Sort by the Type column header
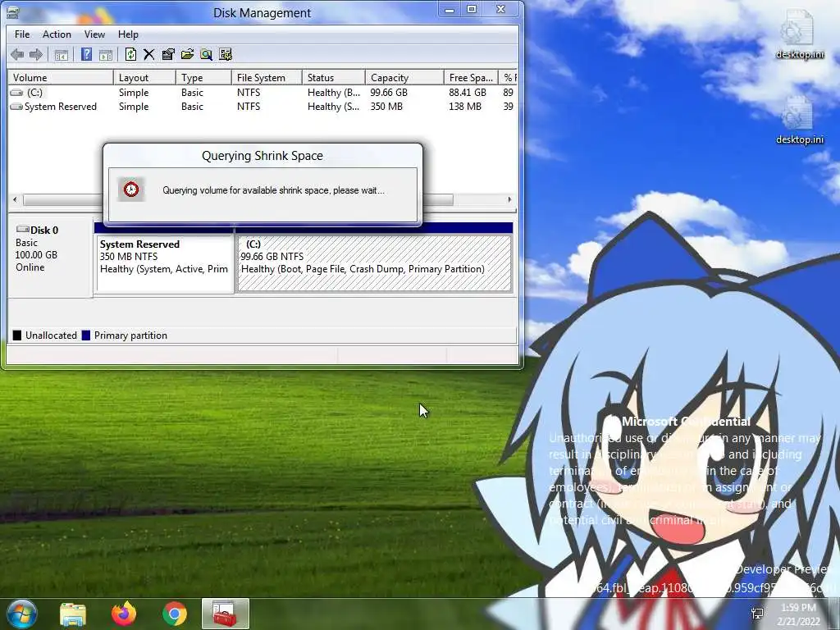Screen dimensions: 840x630 (203, 78)
